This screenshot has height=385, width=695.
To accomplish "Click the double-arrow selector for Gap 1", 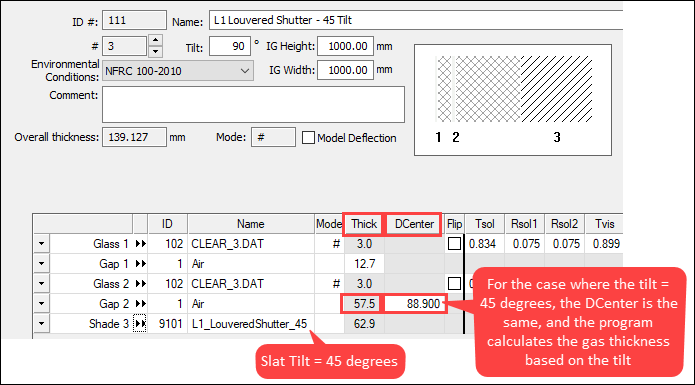I will pyautogui.click(x=141, y=264).
